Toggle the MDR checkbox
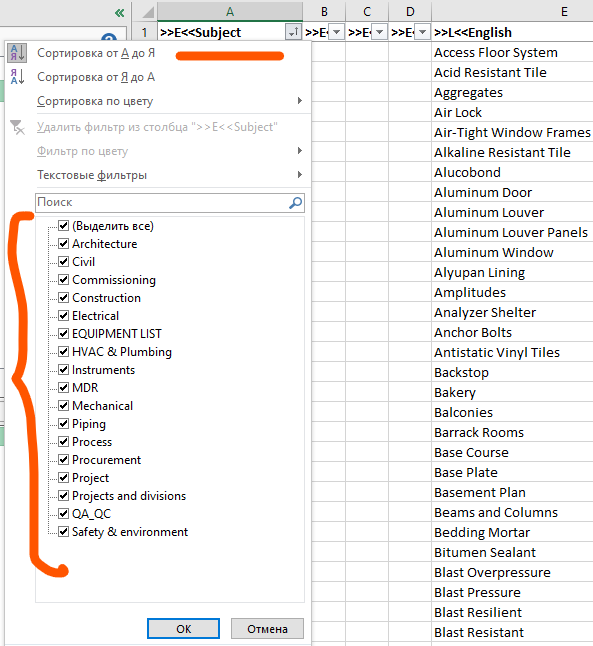The height and width of the screenshot is (646, 593). (x=63, y=387)
